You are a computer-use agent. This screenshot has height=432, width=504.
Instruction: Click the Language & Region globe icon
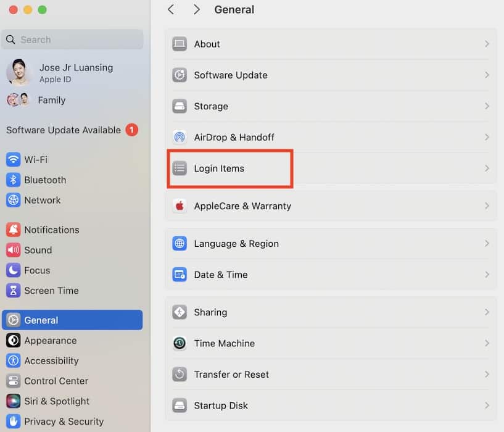pos(180,244)
